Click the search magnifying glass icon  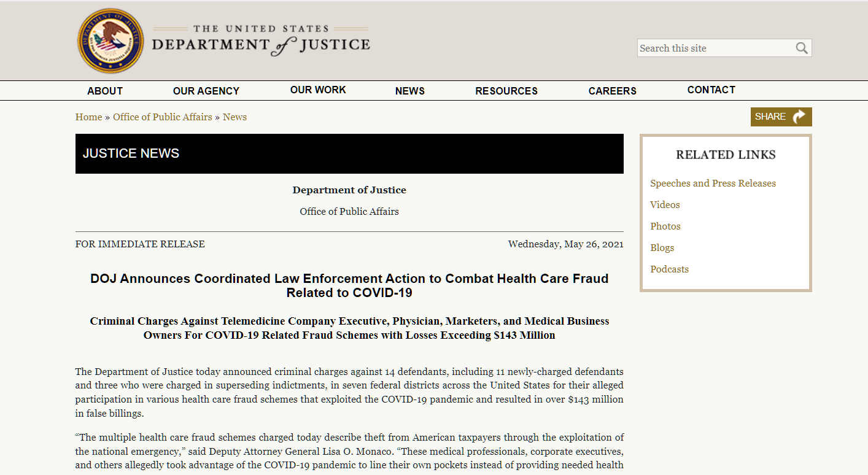tap(802, 48)
